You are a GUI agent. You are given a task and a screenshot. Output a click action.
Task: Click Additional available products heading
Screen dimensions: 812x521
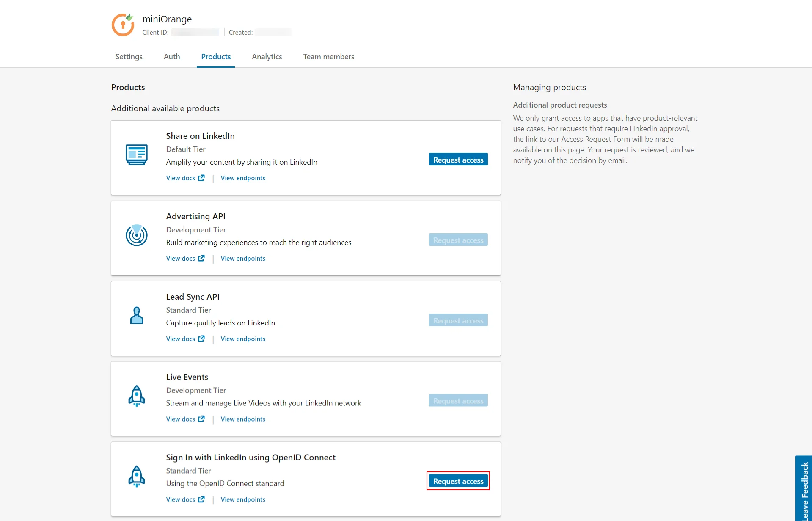165,108
